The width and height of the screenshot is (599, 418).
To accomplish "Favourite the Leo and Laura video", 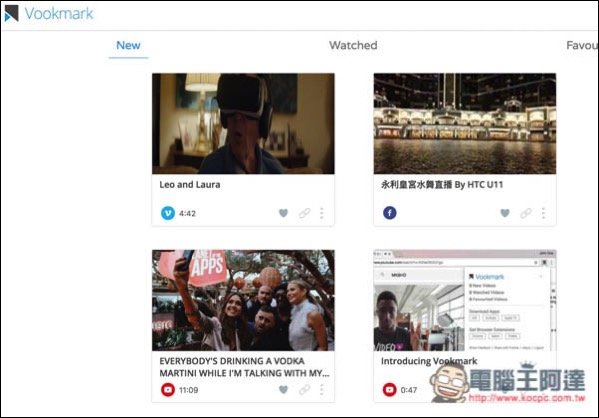I will pos(283,213).
